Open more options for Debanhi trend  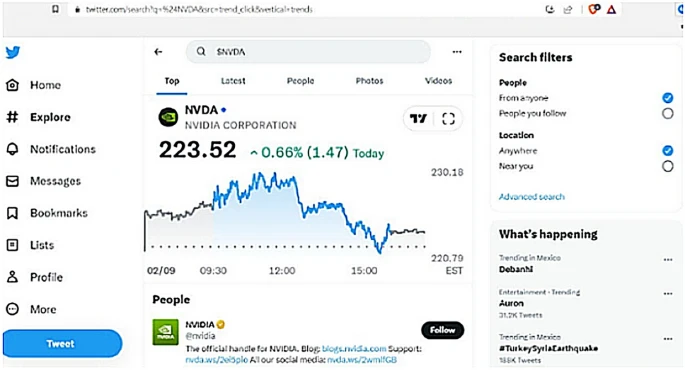click(x=668, y=260)
